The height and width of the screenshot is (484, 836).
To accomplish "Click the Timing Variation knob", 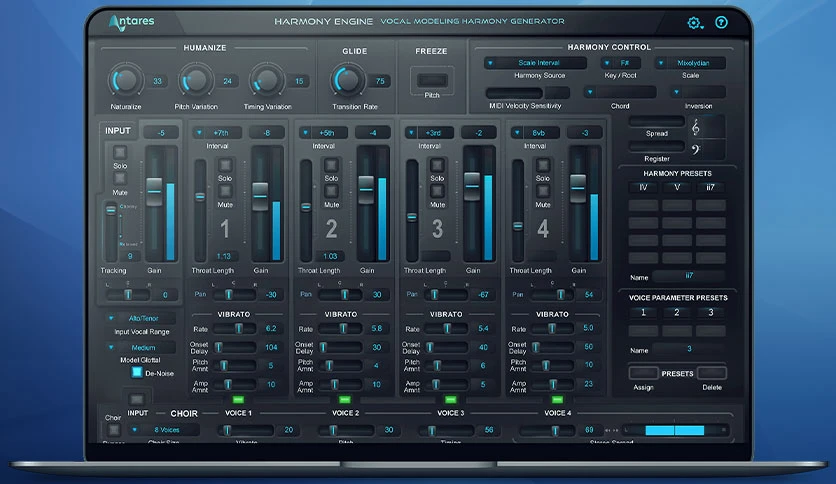I will (267, 80).
